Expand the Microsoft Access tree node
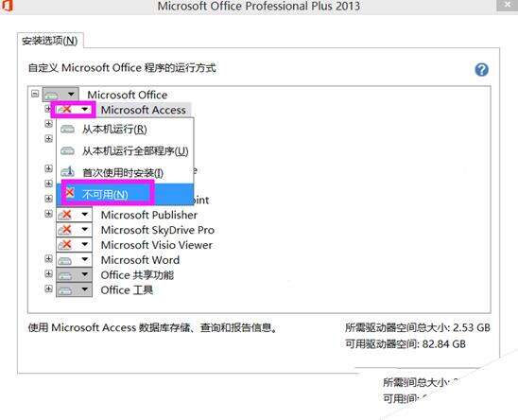This screenshot has height=420, width=518. coord(48,109)
